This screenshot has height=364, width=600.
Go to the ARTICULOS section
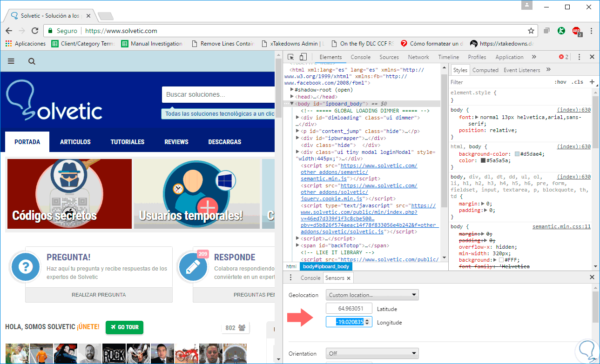[x=75, y=142]
